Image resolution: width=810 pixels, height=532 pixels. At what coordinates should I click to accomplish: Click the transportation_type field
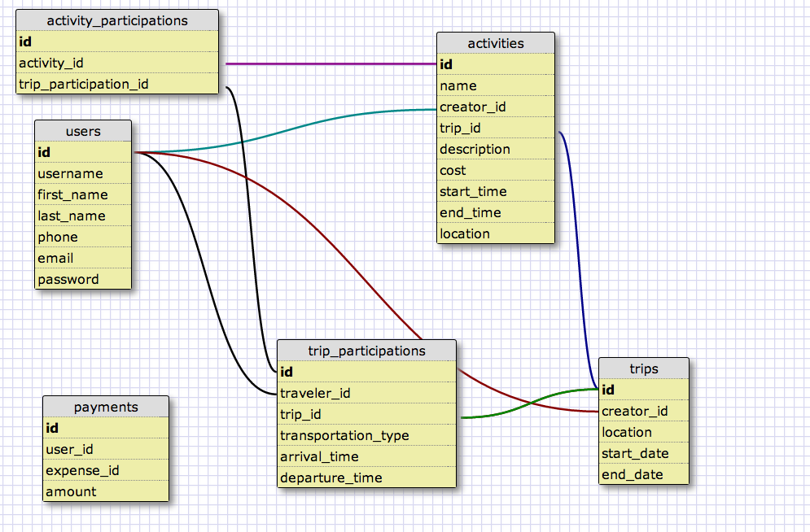367,435
